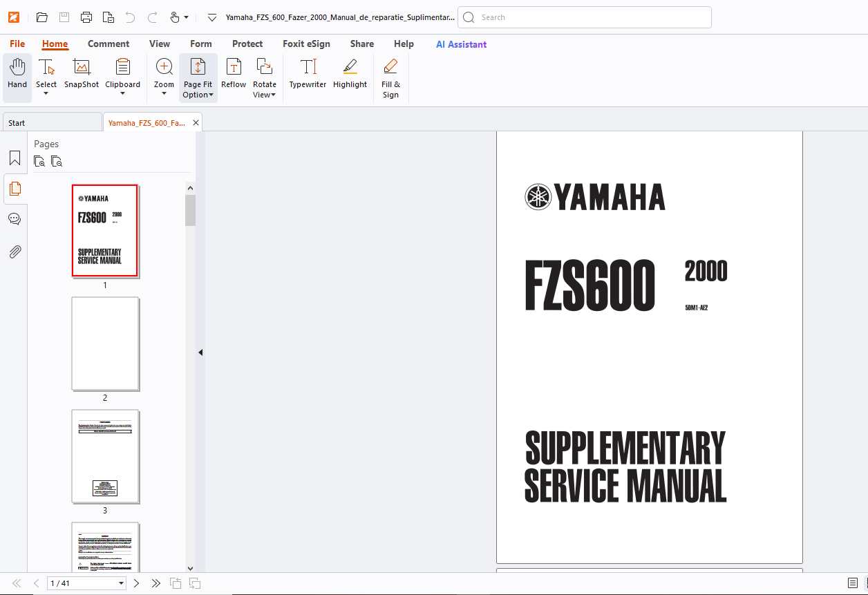868x595 pixels.
Task: Expand the Clipboard dropdown arrow
Action: [122, 94]
